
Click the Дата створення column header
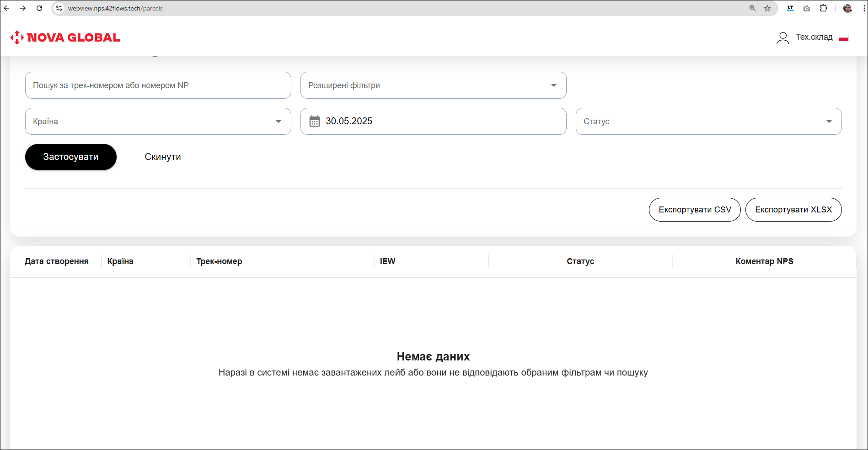pos(57,261)
